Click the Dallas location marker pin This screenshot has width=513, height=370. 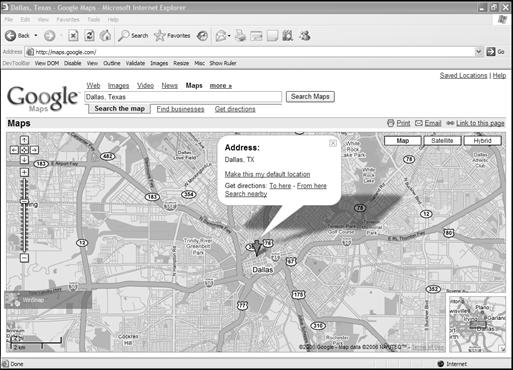click(x=256, y=247)
